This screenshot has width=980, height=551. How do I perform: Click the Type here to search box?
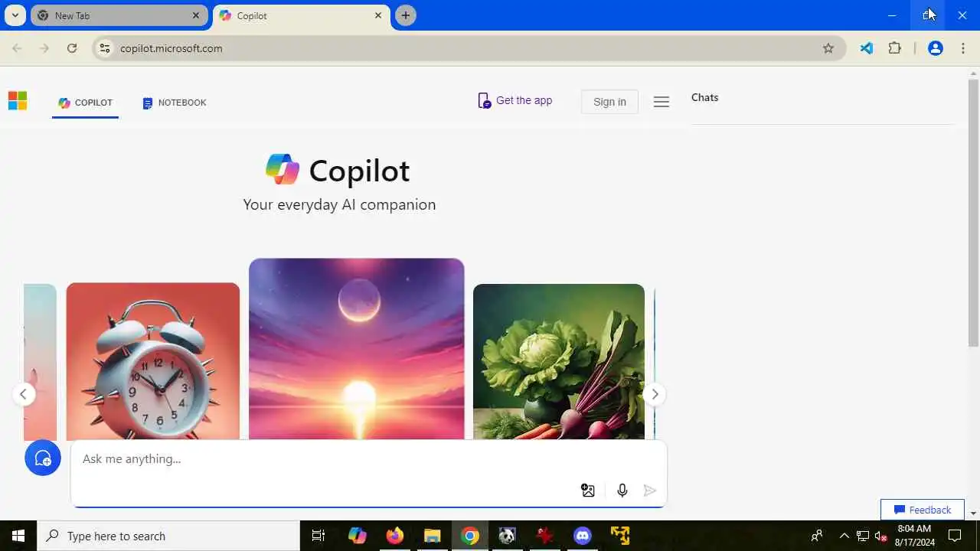click(168, 536)
